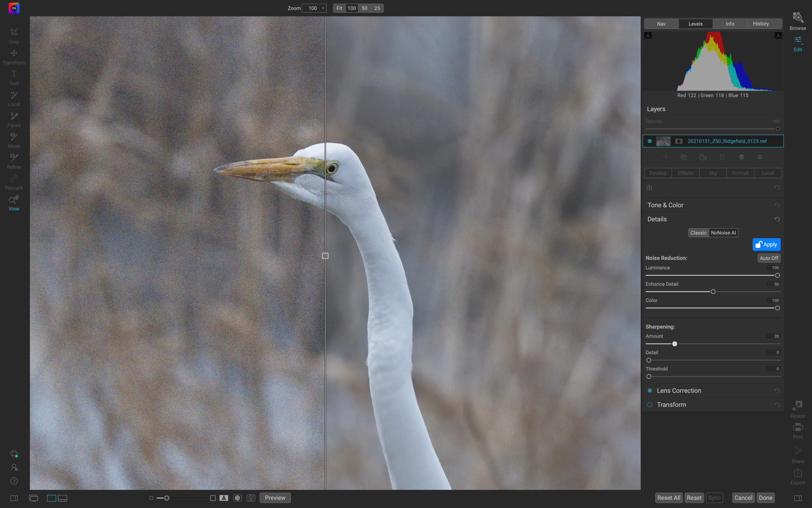This screenshot has width=812, height=508.
Task: Open the Browse module
Action: point(798,21)
